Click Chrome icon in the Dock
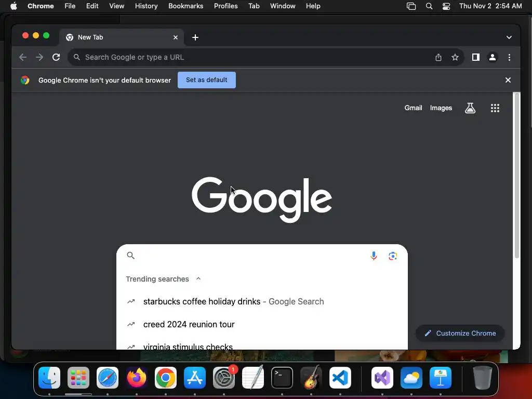 [x=166, y=378]
